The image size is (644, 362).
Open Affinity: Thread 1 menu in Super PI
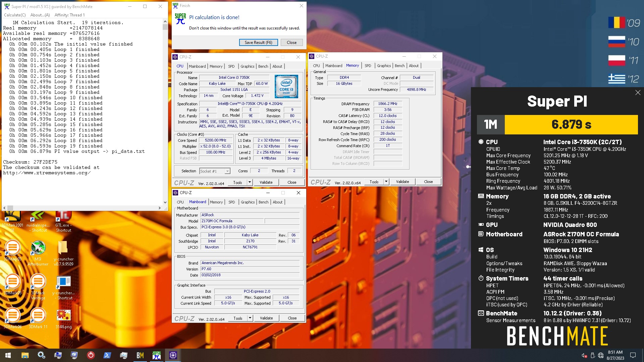tap(69, 15)
